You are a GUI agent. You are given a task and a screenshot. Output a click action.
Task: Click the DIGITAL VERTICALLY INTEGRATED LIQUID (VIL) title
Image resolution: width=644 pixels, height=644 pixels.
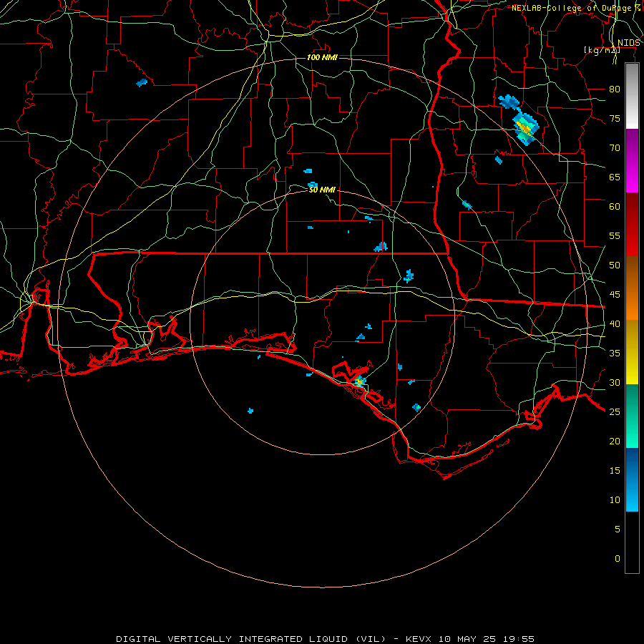pos(250,639)
